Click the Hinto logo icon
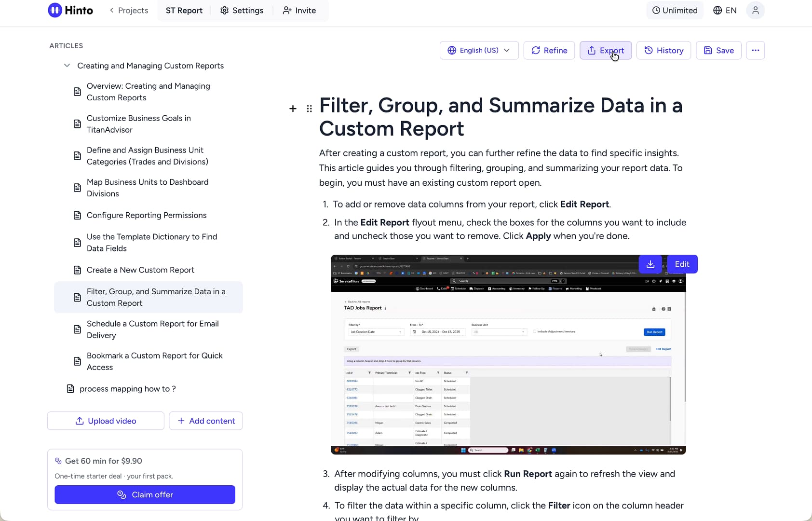 [55, 10]
